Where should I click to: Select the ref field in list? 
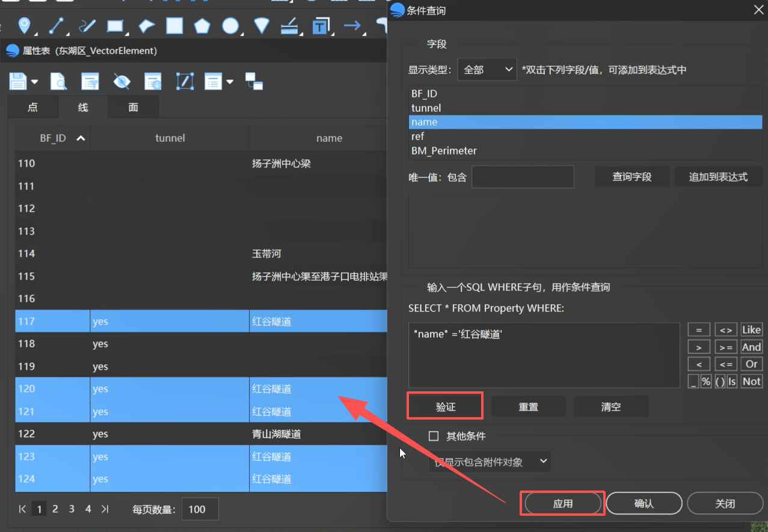point(585,136)
